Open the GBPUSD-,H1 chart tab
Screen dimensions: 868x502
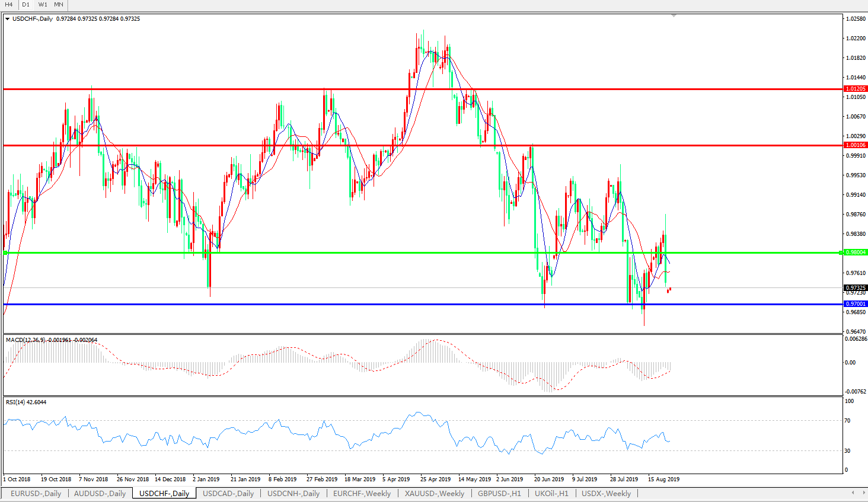(x=499, y=494)
